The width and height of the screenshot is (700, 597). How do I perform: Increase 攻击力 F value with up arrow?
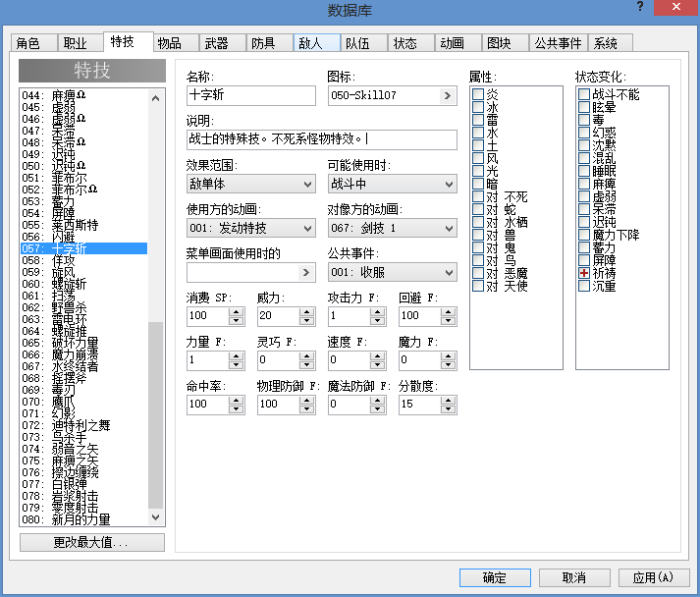378,311
